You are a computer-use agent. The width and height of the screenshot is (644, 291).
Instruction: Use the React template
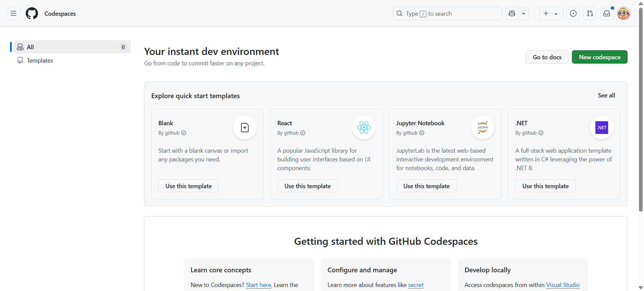click(x=308, y=186)
